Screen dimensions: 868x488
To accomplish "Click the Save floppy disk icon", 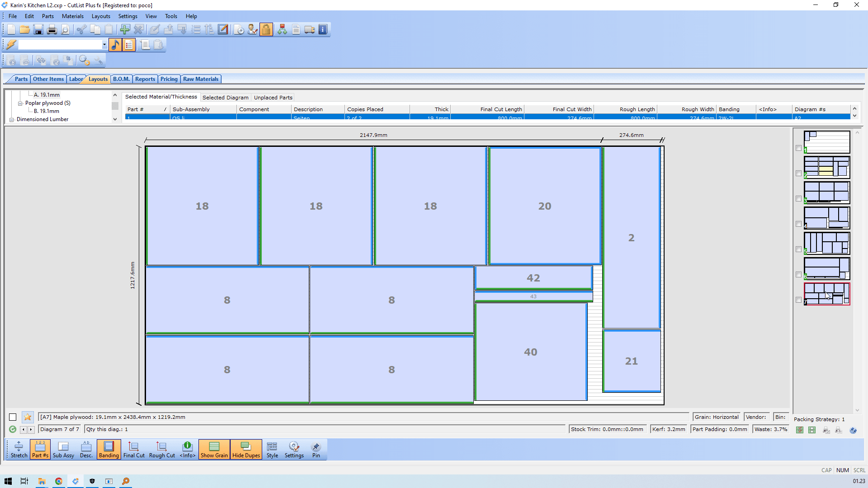I will (x=38, y=30).
